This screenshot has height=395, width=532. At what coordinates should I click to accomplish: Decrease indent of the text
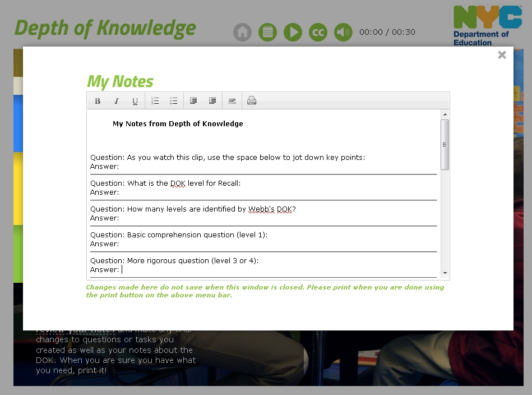193,101
